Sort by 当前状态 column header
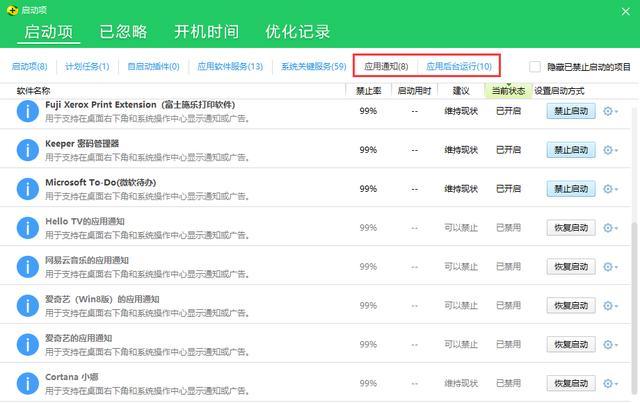 point(508,91)
